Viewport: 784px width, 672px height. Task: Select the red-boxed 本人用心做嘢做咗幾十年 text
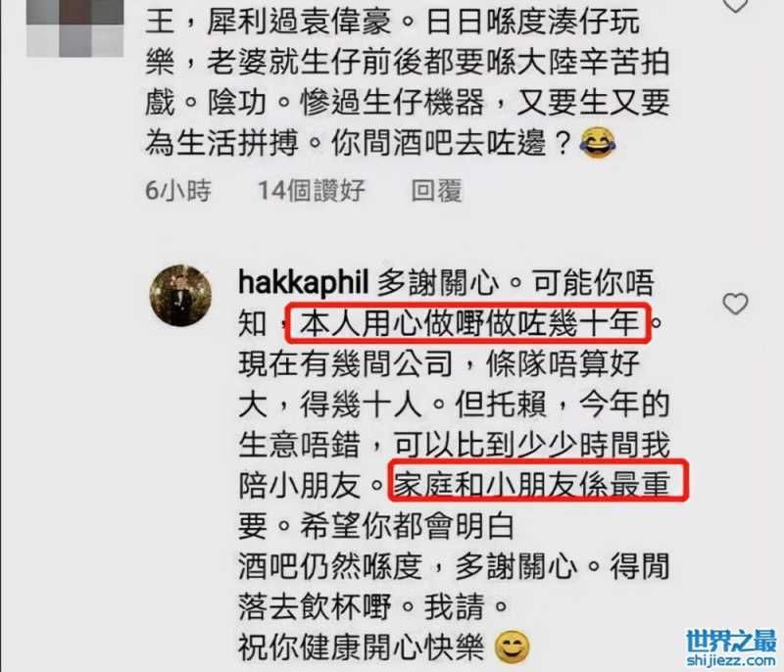pyautogui.click(x=468, y=324)
